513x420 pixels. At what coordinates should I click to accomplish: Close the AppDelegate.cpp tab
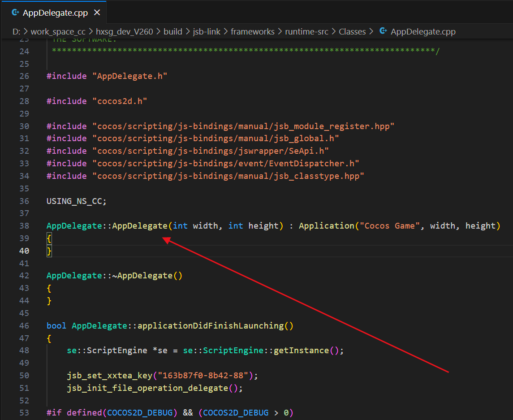coord(97,13)
